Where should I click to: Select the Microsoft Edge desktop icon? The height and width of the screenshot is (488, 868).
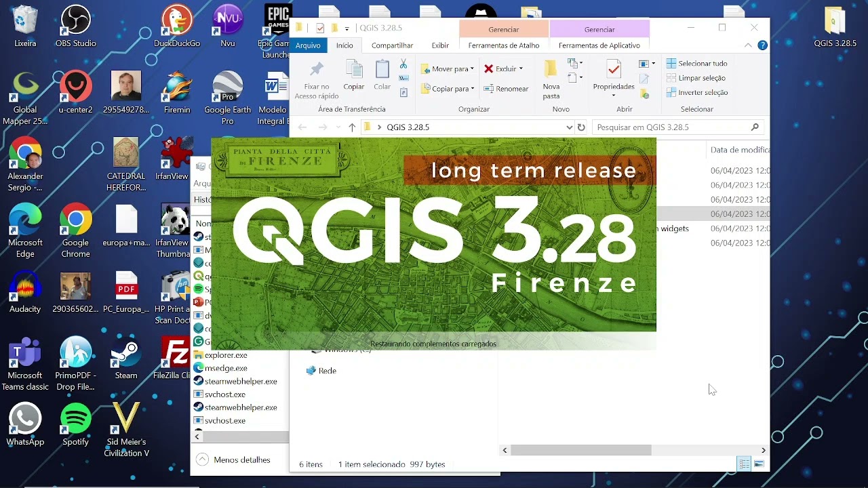pos(25,232)
